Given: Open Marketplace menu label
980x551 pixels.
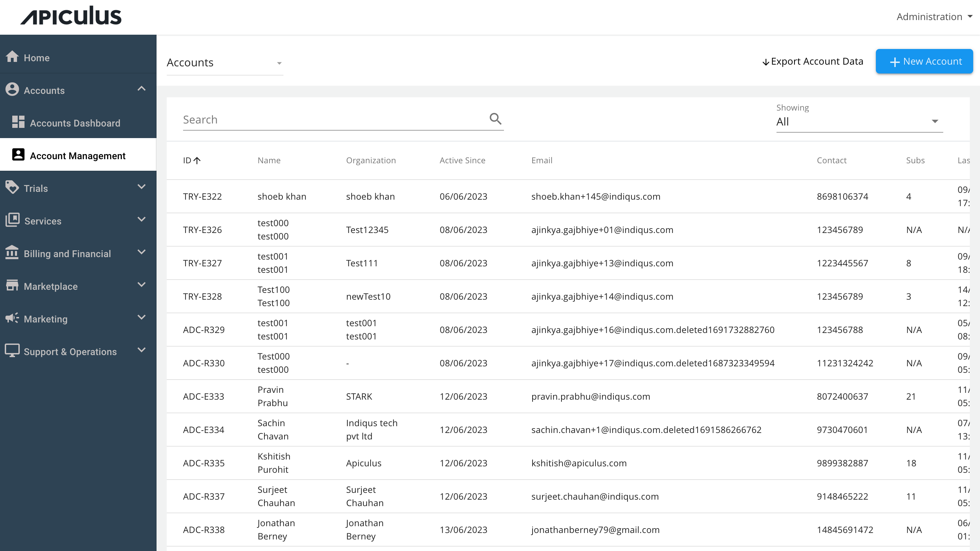Looking at the screenshot, I should click(x=51, y=286).
